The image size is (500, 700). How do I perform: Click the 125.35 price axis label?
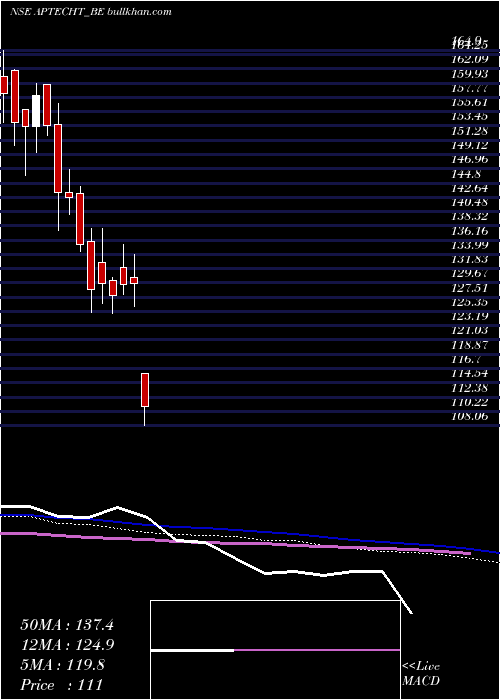point(470,302)
